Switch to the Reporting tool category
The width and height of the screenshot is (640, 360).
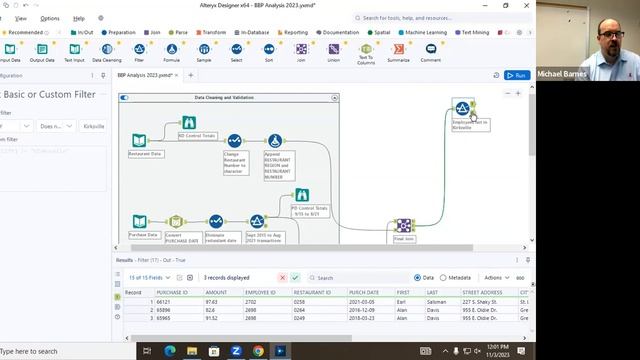[x=293, y=32]
